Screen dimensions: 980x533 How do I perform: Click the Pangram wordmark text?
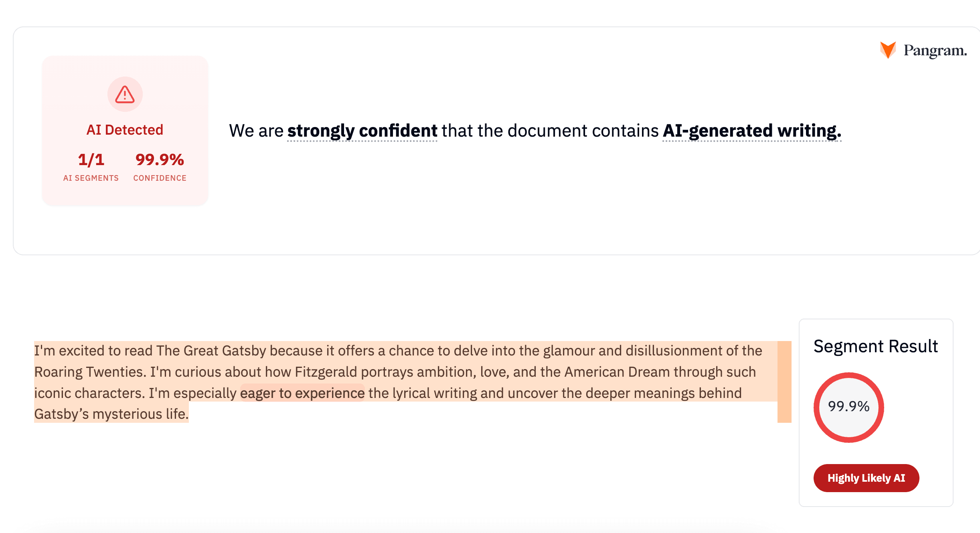point(935,50)
